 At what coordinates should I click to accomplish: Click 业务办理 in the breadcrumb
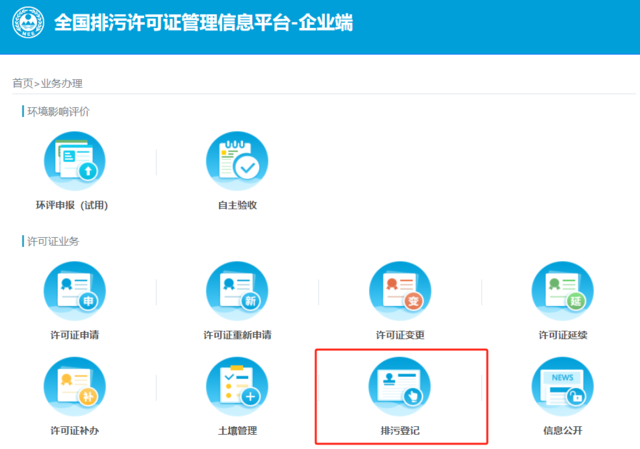[x=61, y=83]
